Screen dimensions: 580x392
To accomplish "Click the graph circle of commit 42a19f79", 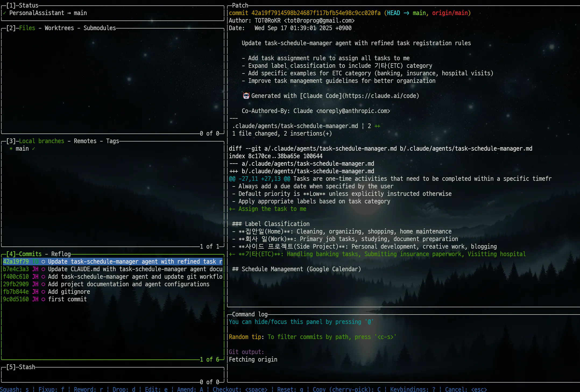I will pyautogui.click(x=43, y=262).
